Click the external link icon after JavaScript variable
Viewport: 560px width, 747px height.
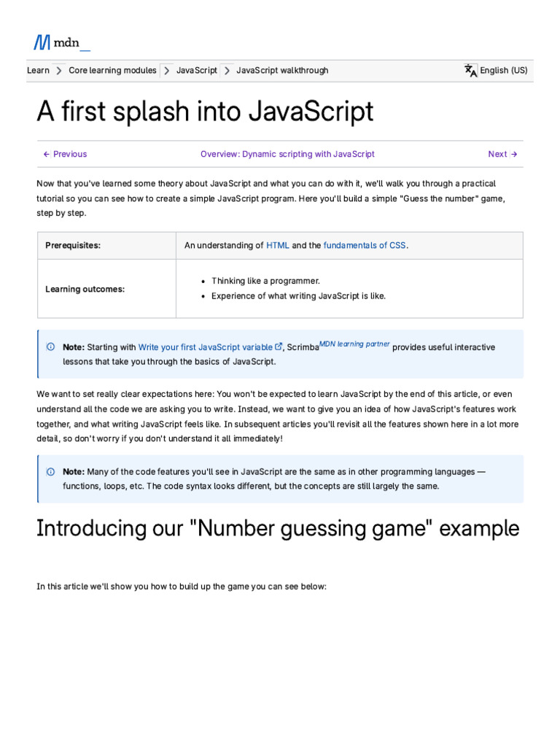pyautogui.click(x=279, y=347)
